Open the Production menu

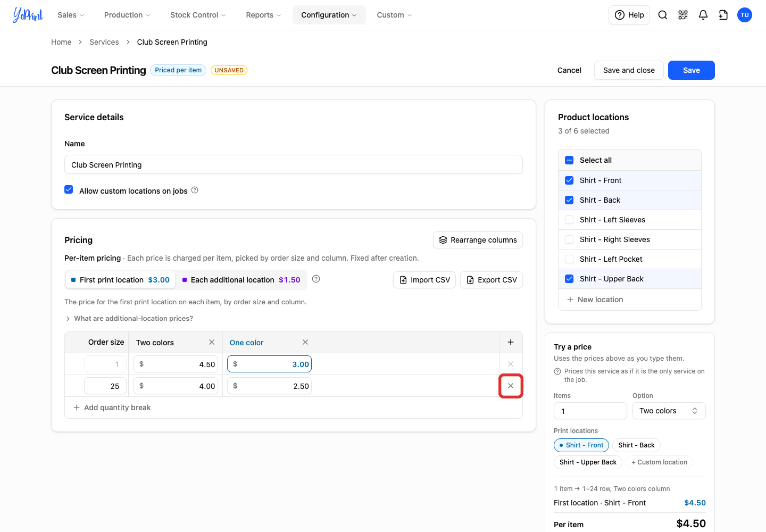click(127, 15)
